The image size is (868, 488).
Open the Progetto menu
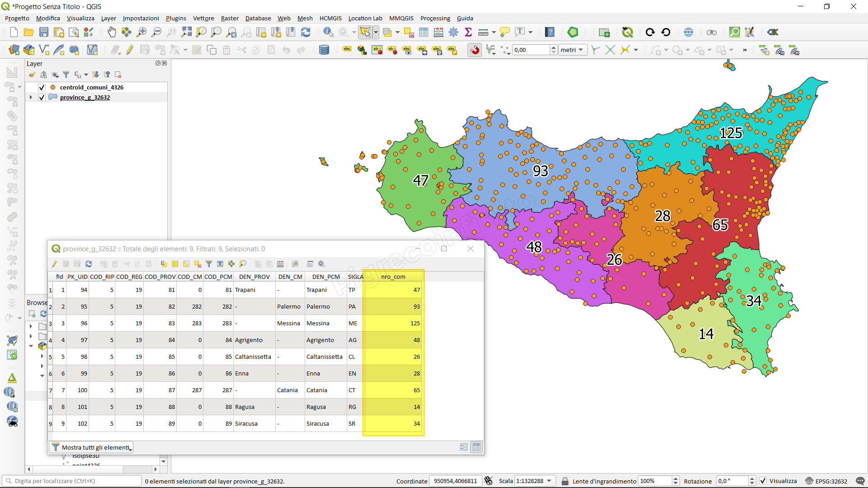pos(17,18)
